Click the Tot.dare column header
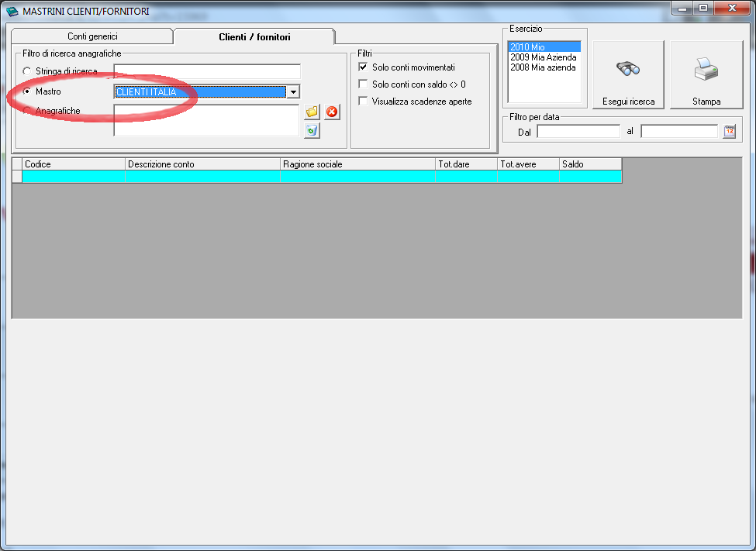 click(466, 164)
